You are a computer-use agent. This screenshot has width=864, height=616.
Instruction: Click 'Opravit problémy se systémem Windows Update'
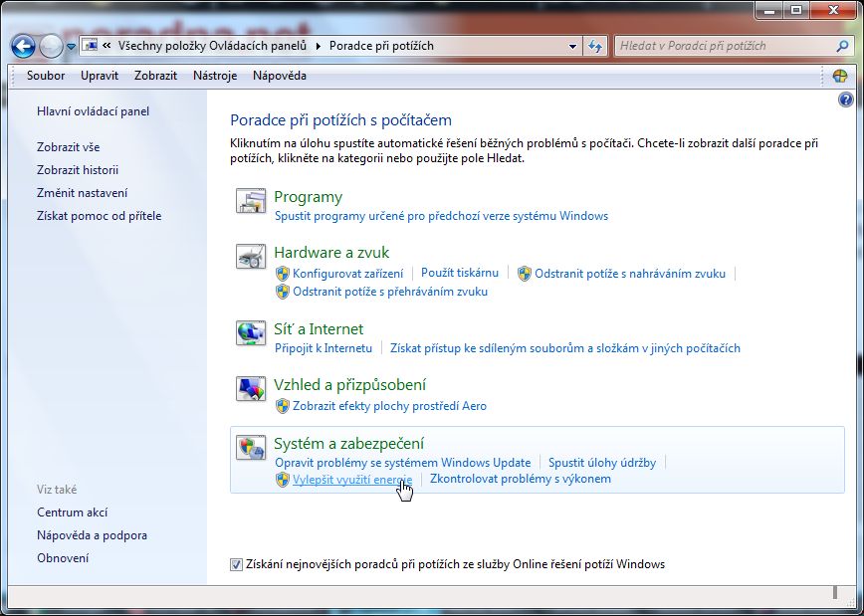(403, 463)
